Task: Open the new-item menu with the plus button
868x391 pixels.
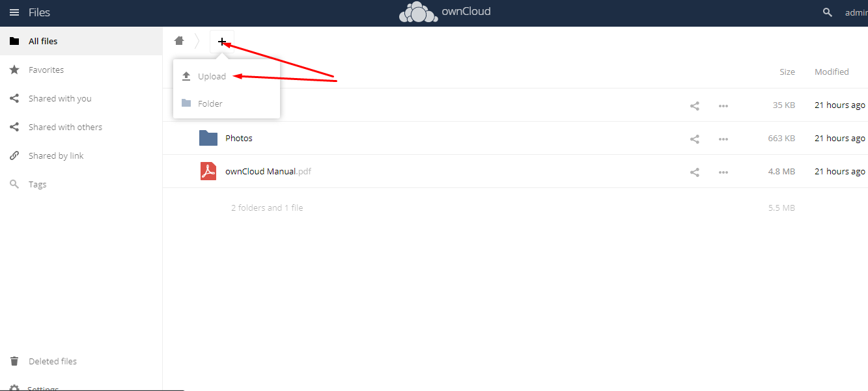Action: click(x=222, y=41)
